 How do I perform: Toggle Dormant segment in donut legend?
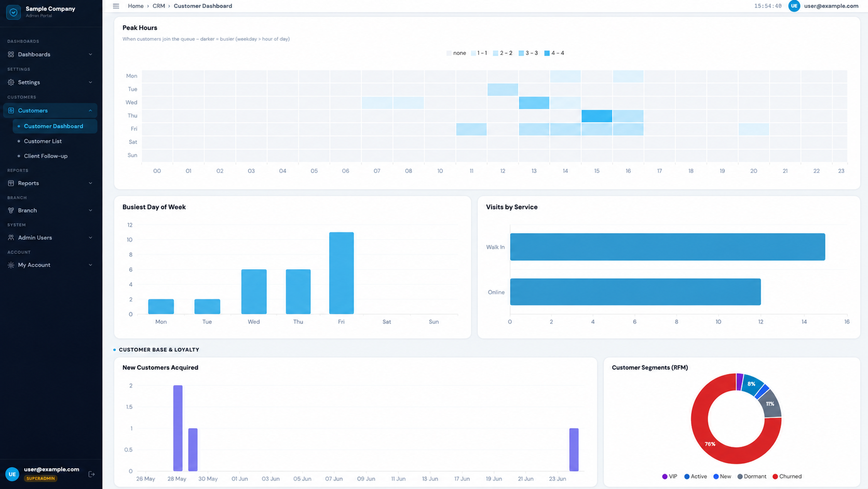(752, 477)
